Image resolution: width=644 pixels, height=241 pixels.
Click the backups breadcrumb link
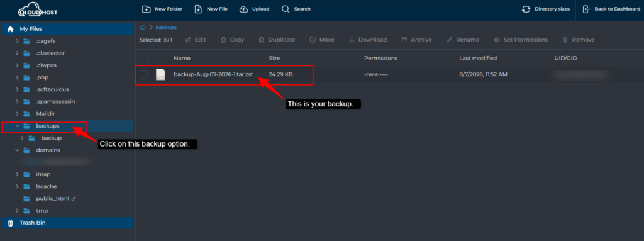(x=166, y=27)
